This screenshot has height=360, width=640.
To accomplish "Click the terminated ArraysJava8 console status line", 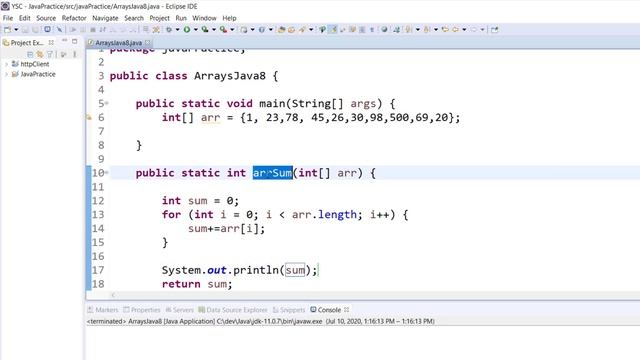I will click(x=260, y=321).
